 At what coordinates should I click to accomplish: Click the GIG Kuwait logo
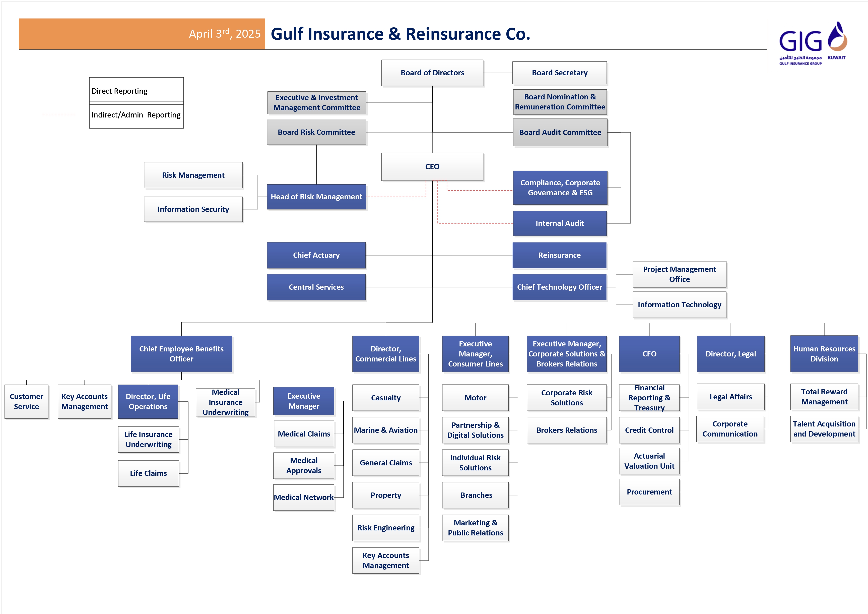[x=813, y=43]
